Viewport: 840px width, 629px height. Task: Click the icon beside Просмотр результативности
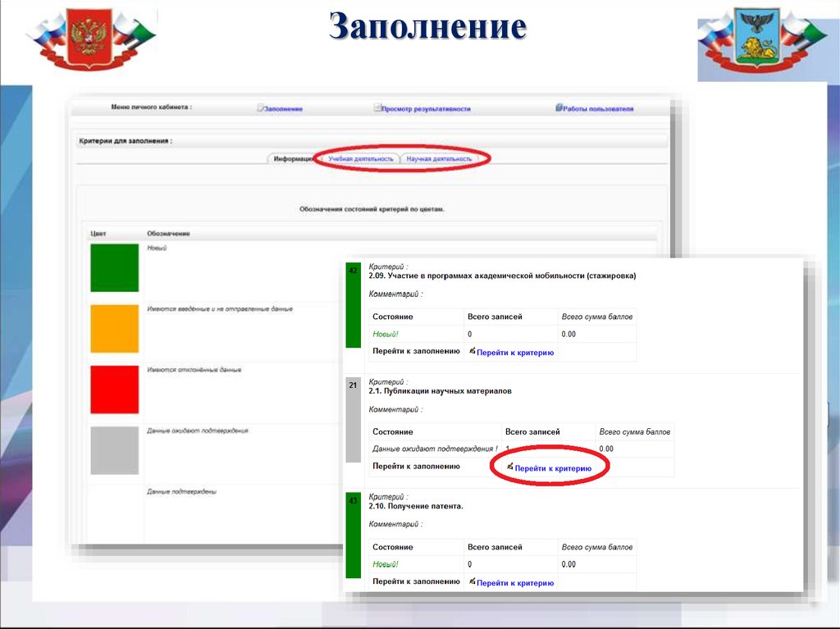click(x=377, y=108)
